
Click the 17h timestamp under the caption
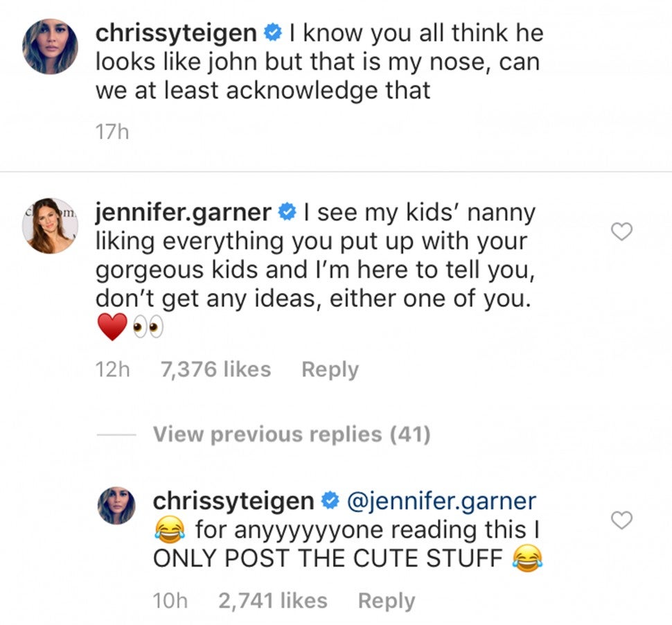point(112,132)
